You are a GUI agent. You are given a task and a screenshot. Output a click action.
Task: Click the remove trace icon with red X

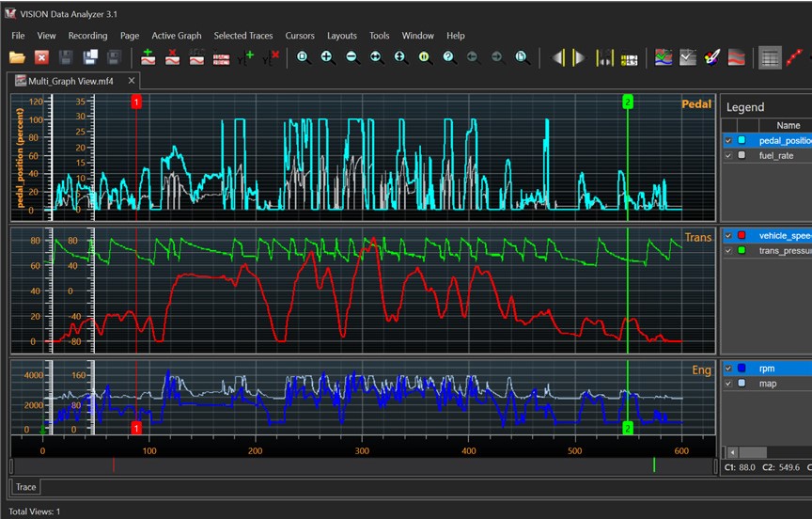tap(173, 57)
